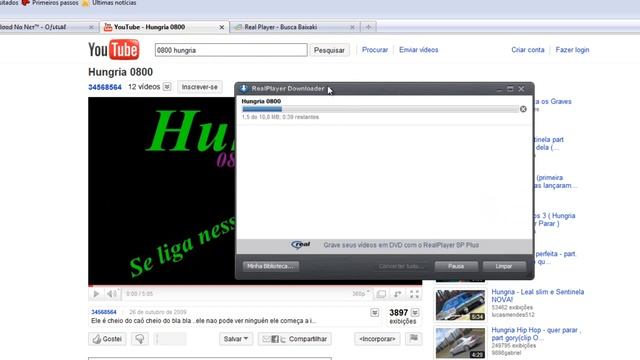Switch to Real Player - Busca Baixaki tab
The image size is (640, 360).
(x=295, y=27)
